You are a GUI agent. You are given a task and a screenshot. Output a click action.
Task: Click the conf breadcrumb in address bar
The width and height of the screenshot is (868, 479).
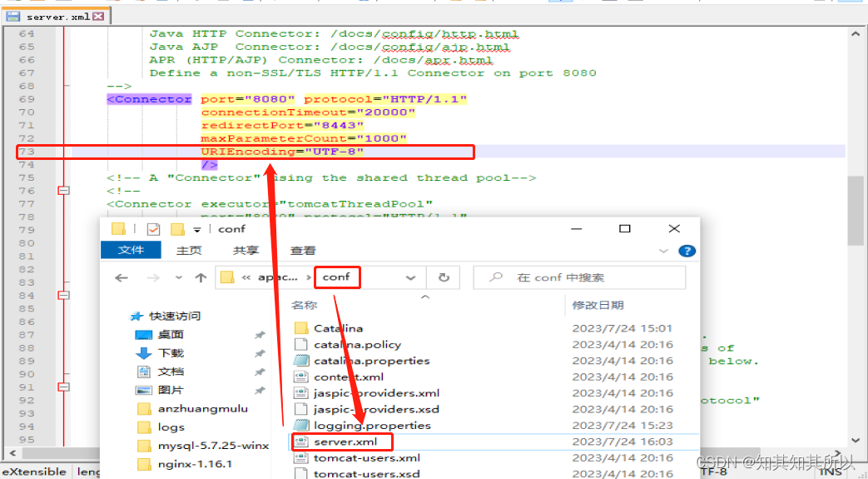click(336, 277)
